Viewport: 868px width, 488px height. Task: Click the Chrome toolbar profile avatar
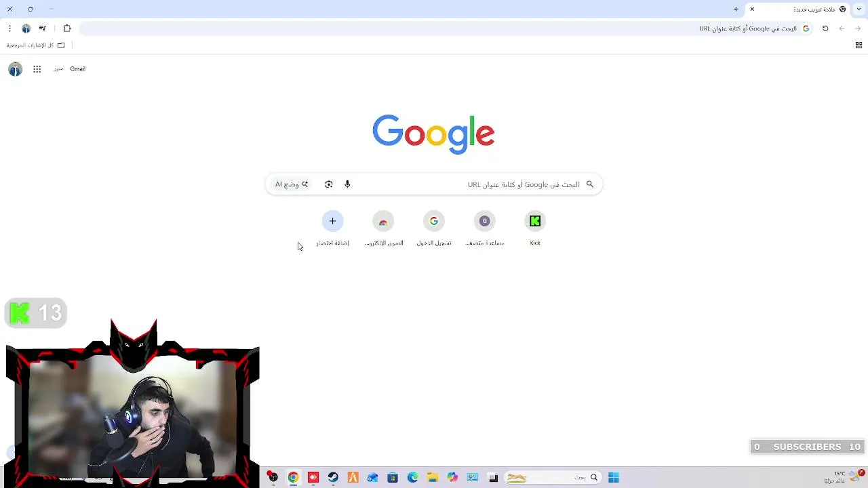click(x=26, y=28)
